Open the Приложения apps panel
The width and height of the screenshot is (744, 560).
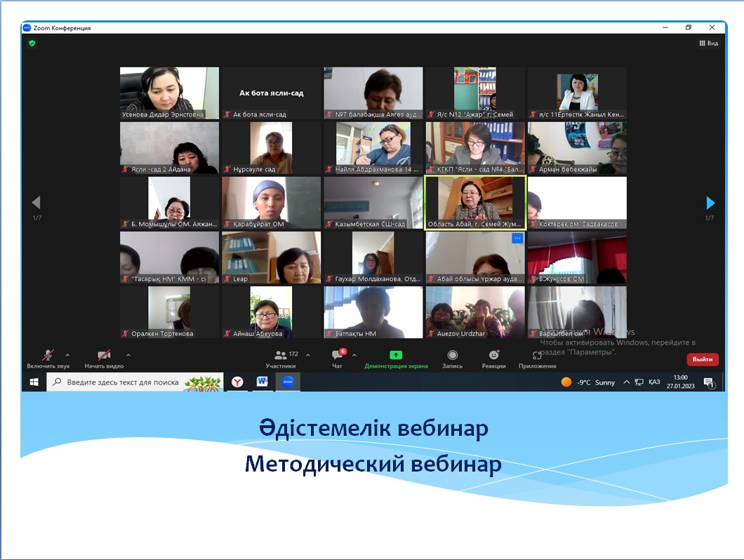click(x=537, y=359)
